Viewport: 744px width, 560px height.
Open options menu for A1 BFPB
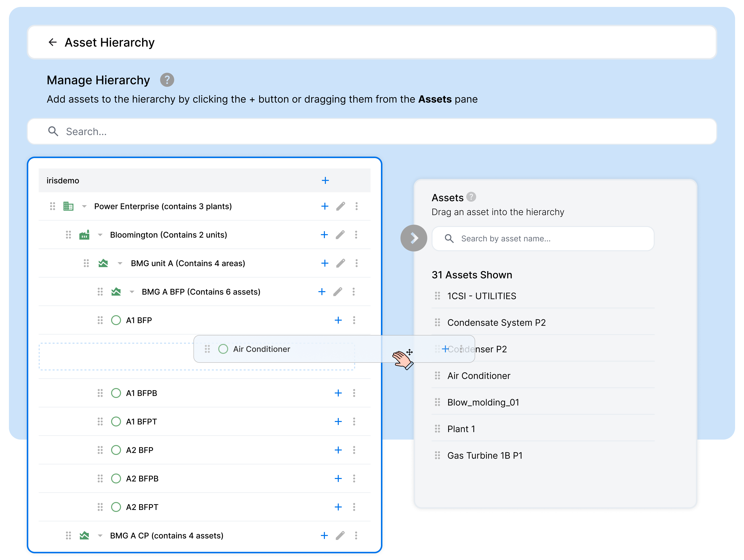[x=354, y=393]
